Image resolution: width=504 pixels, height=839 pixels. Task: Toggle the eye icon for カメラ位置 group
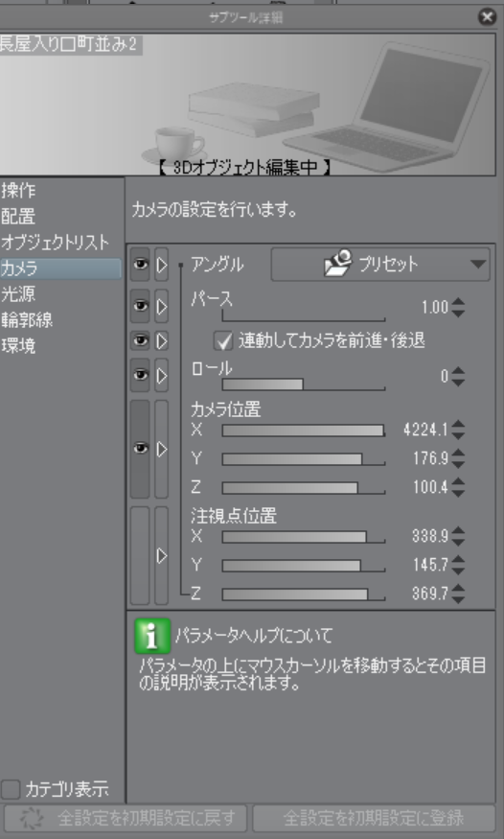(x=140, y=449)
